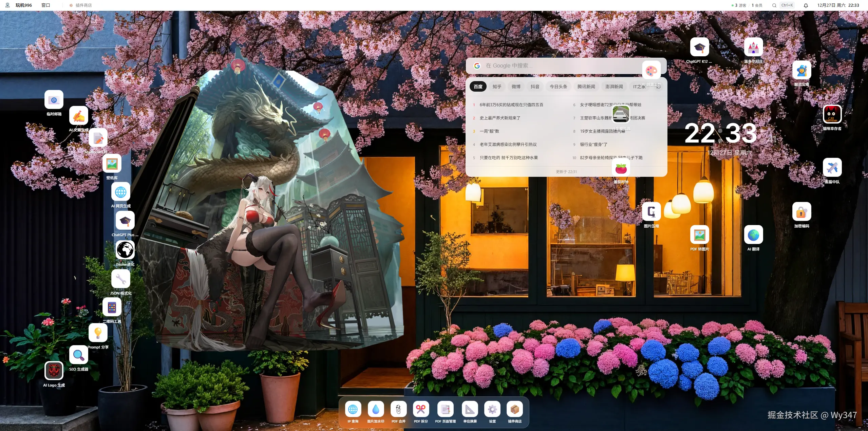Image resolution: width=868 pixels, height=431 pixels.
Task: Open the 窗口 menu in top bar
Action: coord(46,5)
